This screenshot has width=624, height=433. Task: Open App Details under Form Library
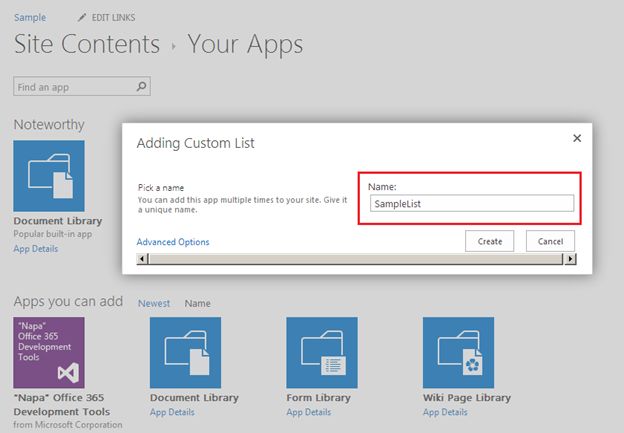(x=308, y=412)
